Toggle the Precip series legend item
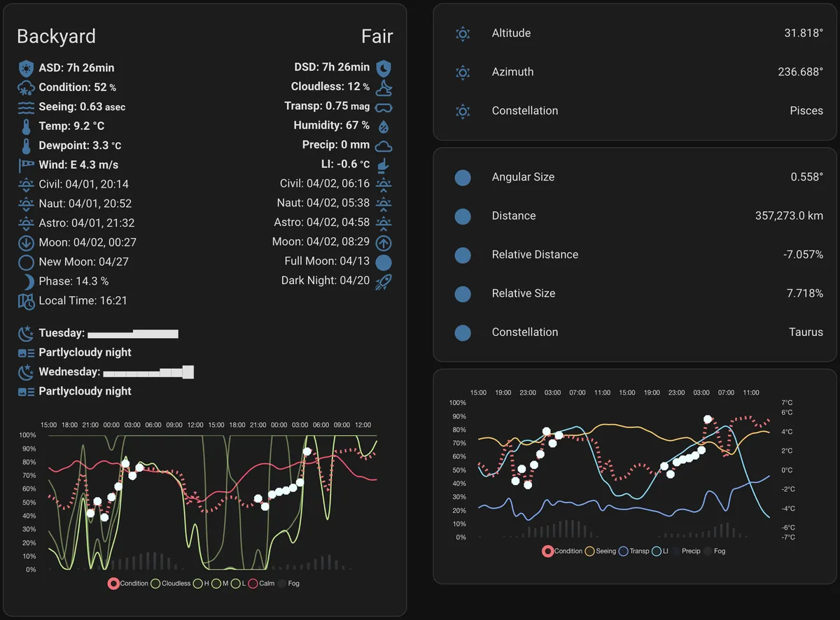This screenshot has height=620, width=840. click(686, 551)
